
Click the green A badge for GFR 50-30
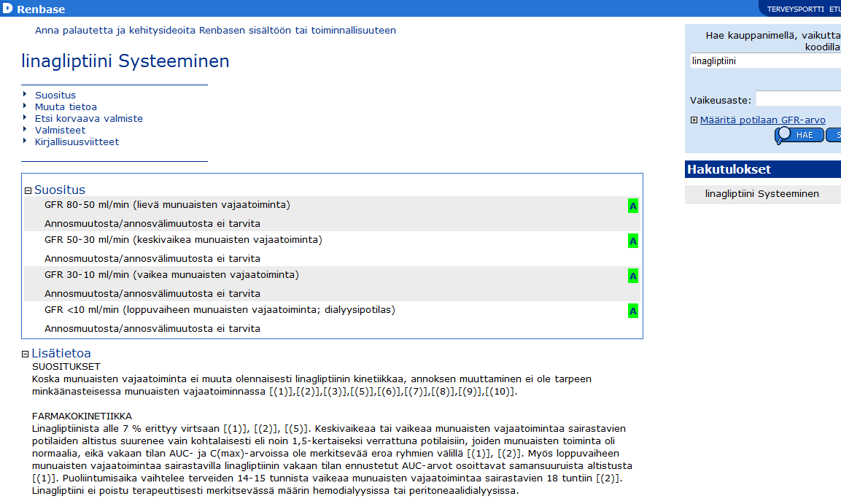click(x=633, y=241)
